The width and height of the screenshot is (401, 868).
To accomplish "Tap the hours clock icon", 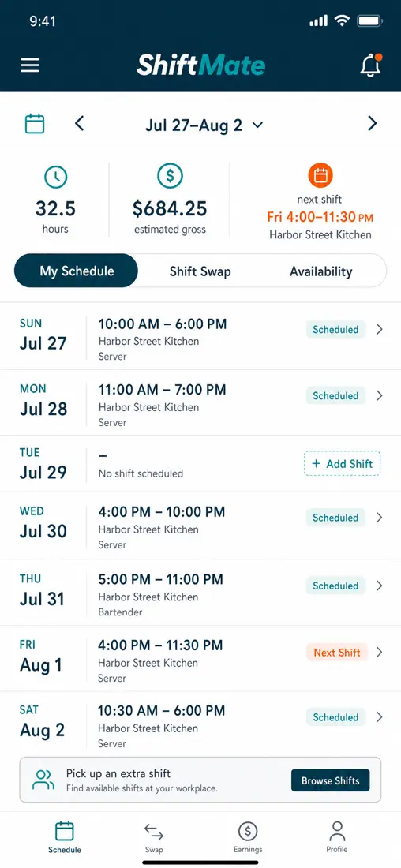I will pyautogui.click(x=55, y=177).
